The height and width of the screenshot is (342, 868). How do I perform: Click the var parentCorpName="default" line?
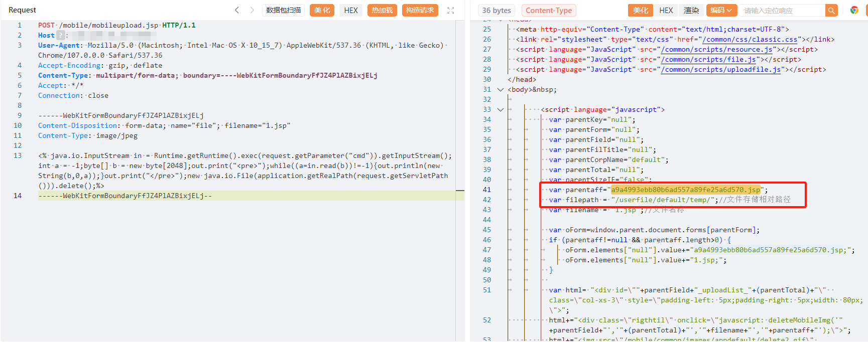608,159
